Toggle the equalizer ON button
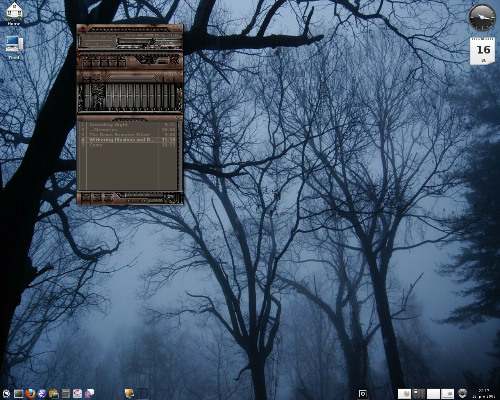Screen dimensions: 500x400 87,80
